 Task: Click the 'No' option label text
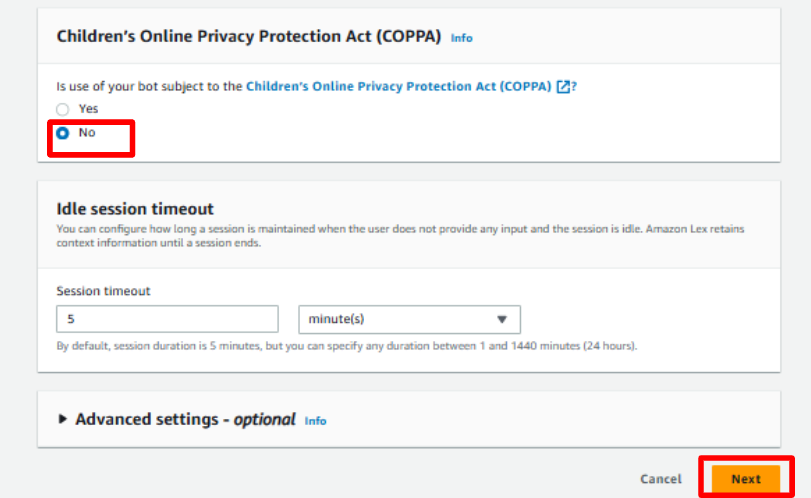click(87, 133)
